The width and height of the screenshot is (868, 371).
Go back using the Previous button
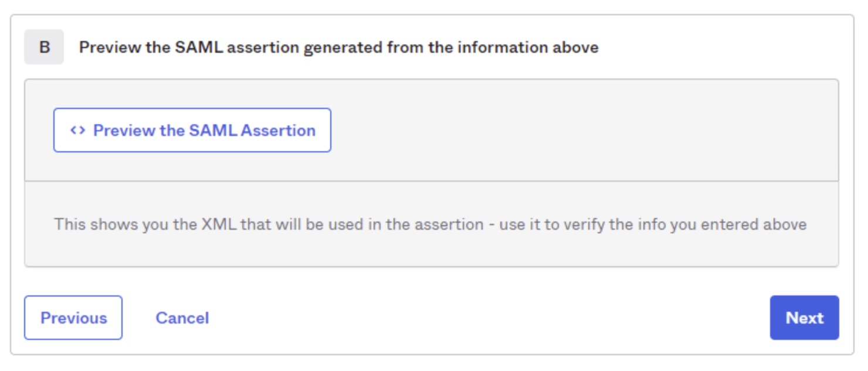pos(72,318)
